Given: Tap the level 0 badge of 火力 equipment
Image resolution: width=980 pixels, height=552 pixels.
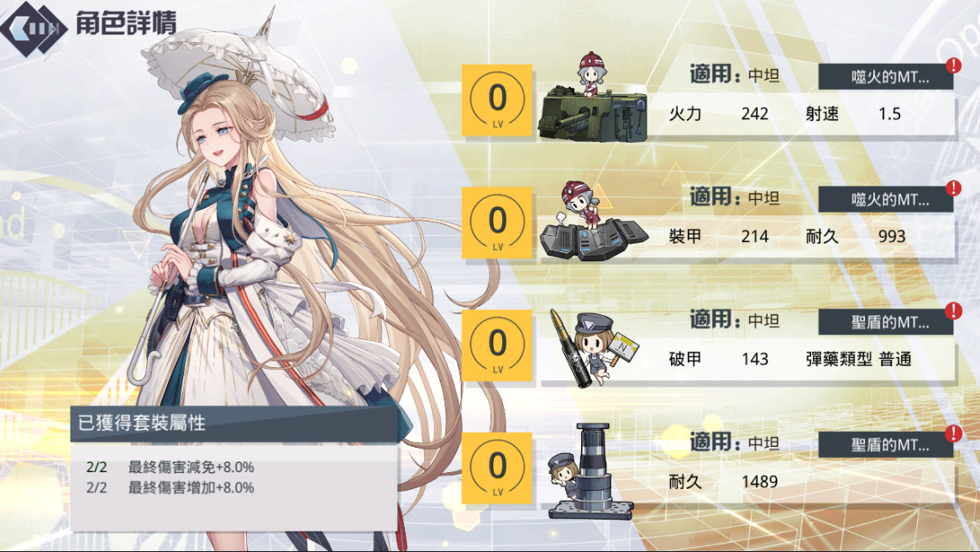Looking at the screenshot, I should (x=497, y=100).
